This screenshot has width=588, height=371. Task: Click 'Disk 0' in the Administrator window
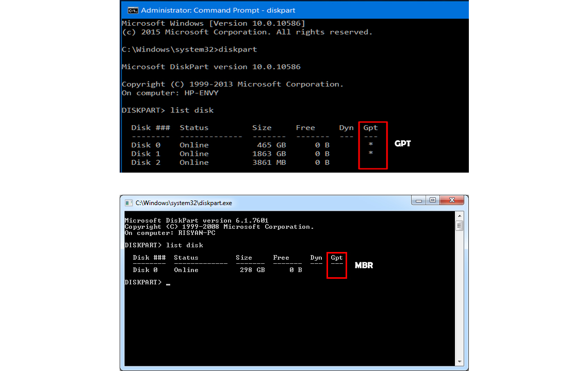click(145, 145)
